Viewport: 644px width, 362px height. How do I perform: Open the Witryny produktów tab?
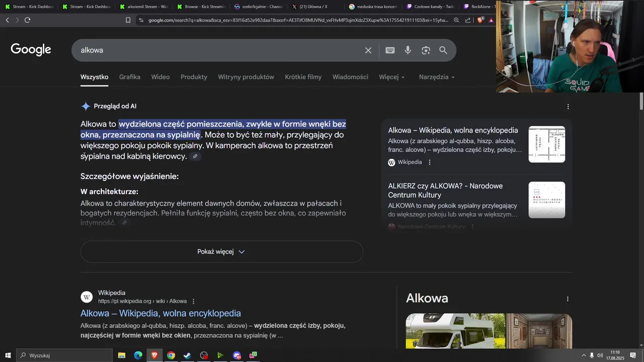[246, 77]
